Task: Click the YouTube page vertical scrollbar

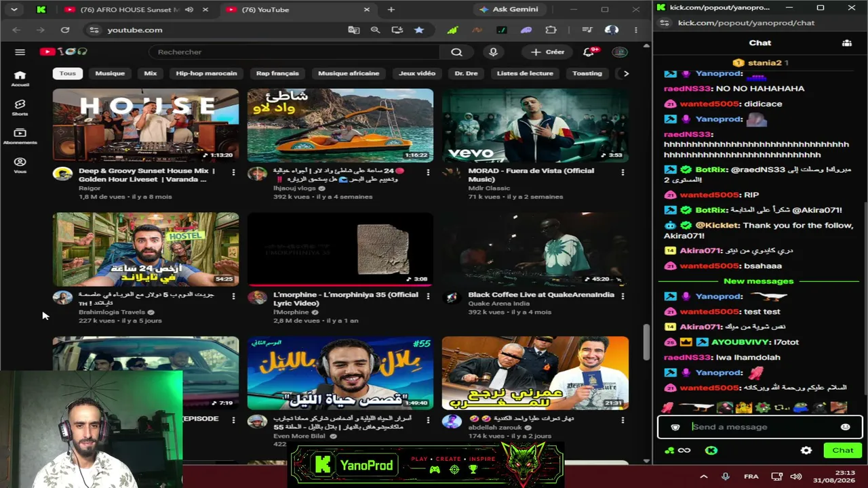Action: 647,342
